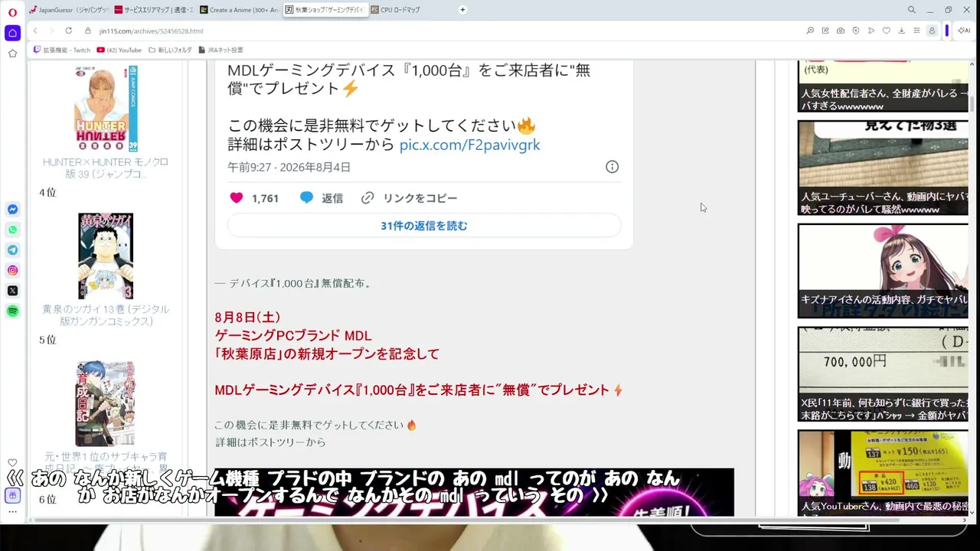Open the pic.x.com/F2pavivgrk link

pyautogui.click(x=469, y=145)
